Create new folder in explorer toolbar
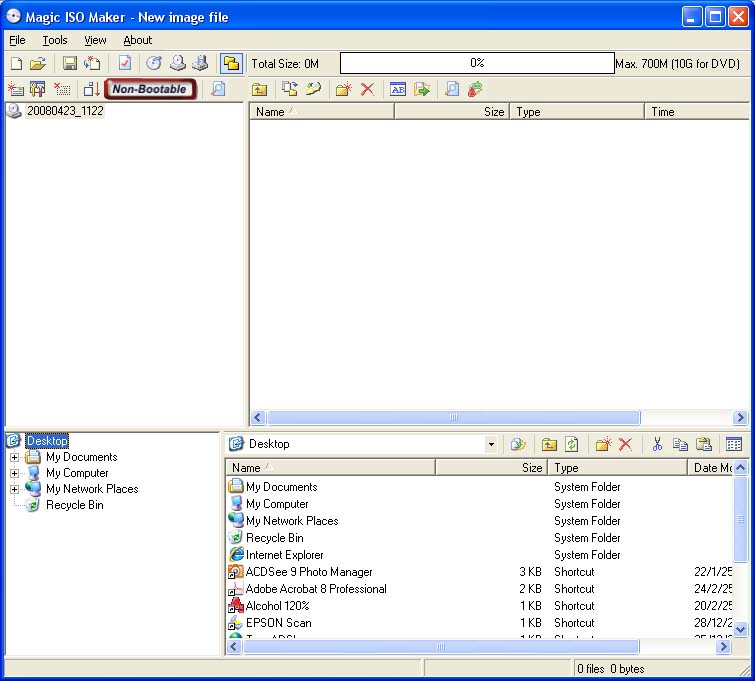The height and width of the screenshot is (681, 755). [603, 444]
